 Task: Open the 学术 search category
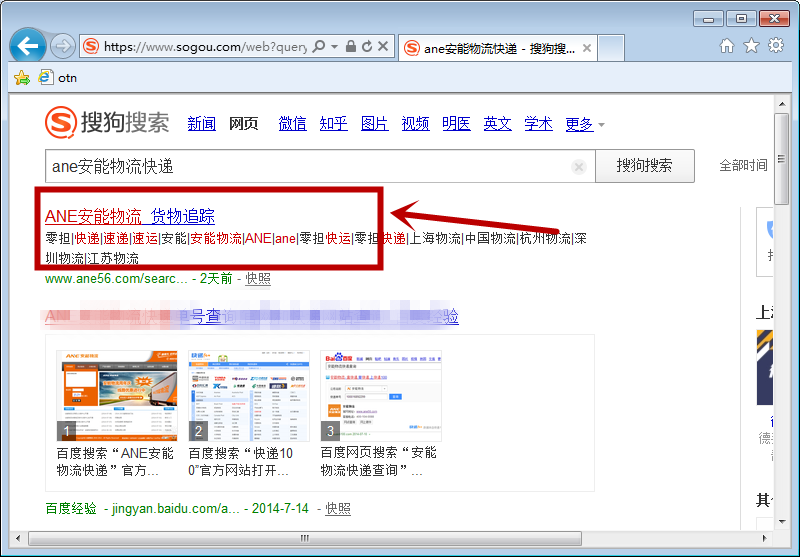(x=538, y=123)
